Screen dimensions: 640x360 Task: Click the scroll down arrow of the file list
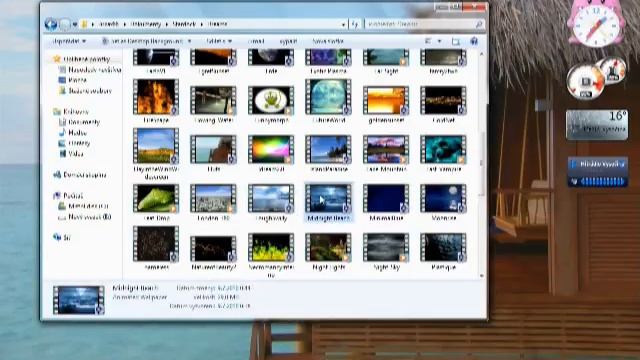482,276
